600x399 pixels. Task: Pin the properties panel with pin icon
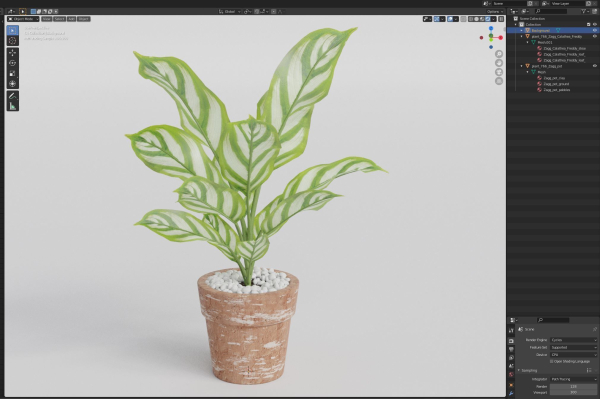coord(595,329)
